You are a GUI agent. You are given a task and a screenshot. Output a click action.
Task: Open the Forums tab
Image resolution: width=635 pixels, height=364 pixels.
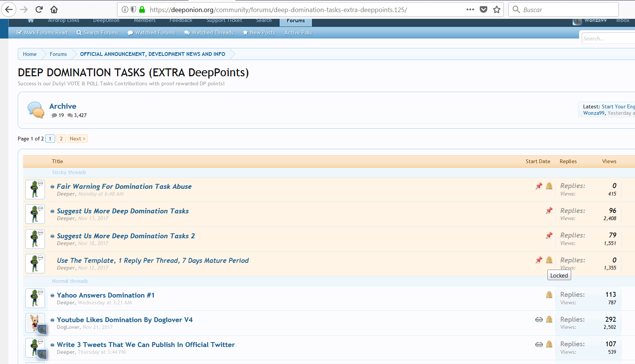[295, 21]
